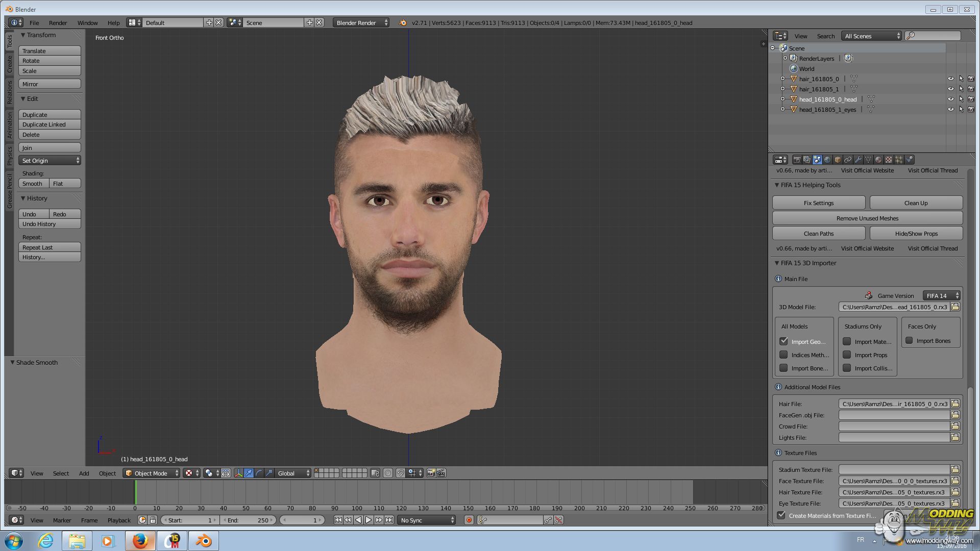Click the End frame 250 field
The width and height of the screenshot is (980, 551).
[x=249, y=520]
